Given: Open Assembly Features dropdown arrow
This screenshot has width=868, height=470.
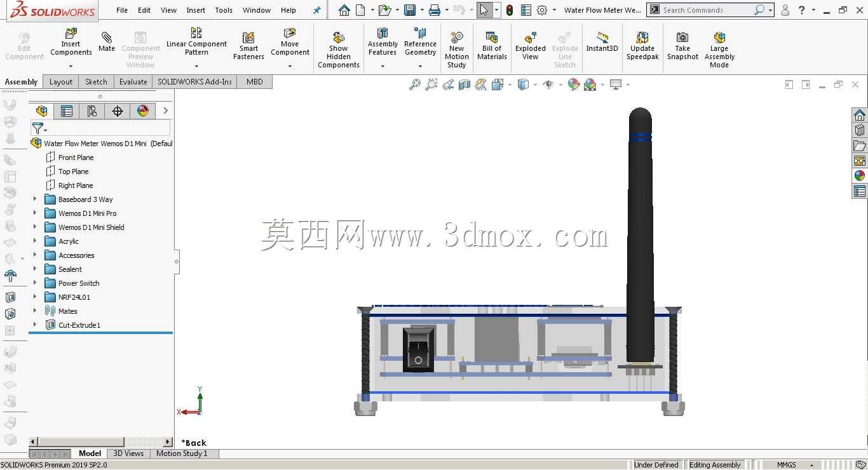Looking at the screenshot, I should point(383,66).
